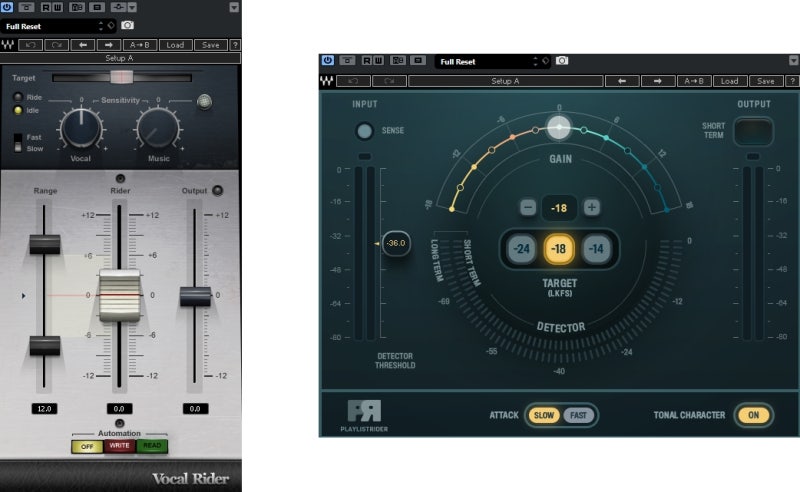The height and width of the screenshot is (492, 800).
Task: Click the Rider fader cap
Action: pos(119,296)
